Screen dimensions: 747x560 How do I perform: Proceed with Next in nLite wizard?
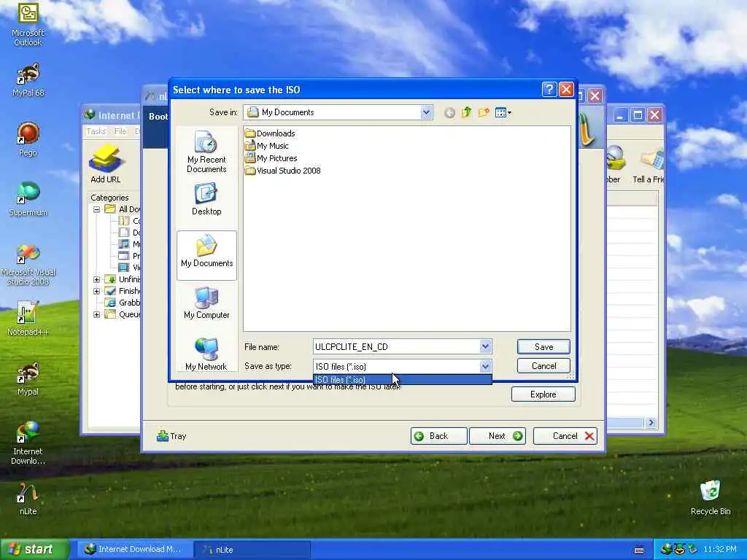tap(498, 436)
